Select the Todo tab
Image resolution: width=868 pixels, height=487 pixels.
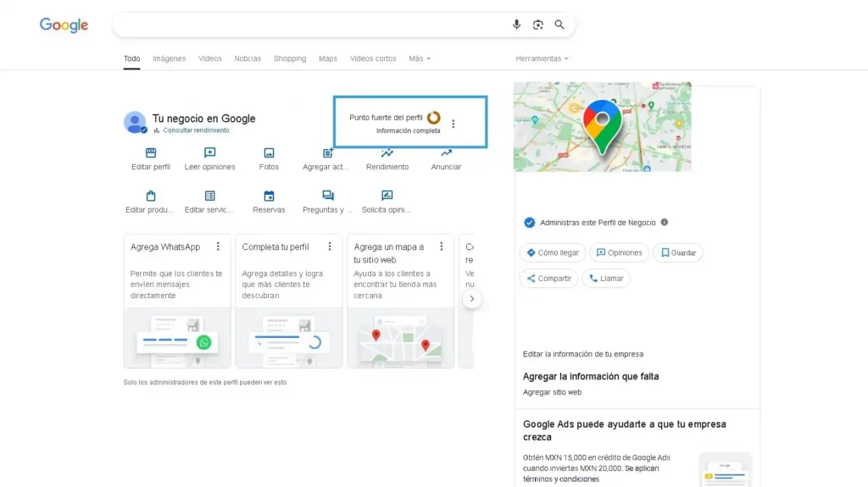[131, 58]
